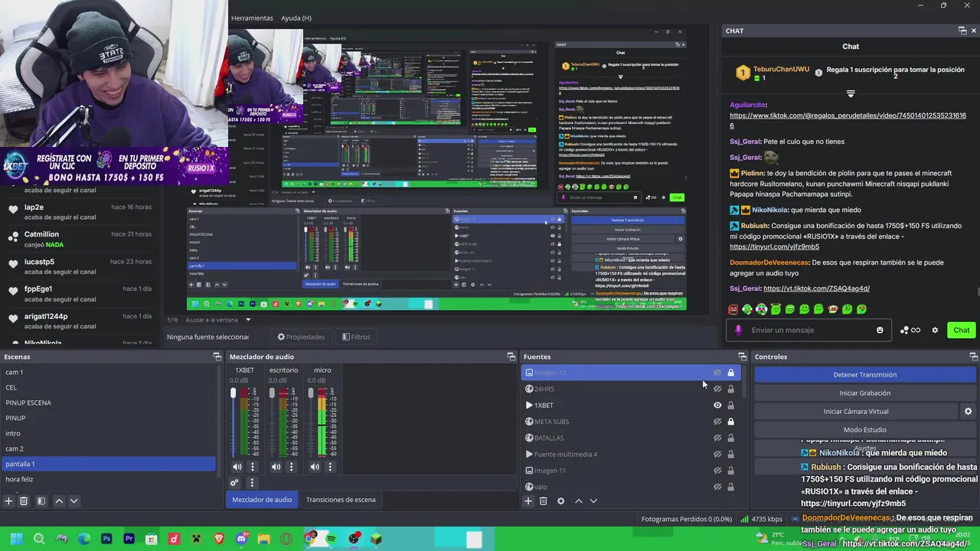Show the Fuente multimedia 4 source

717,455
